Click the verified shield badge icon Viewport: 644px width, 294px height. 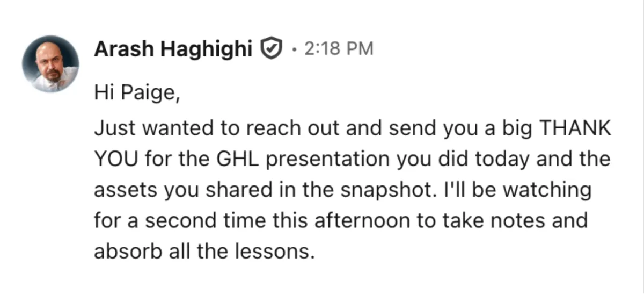point(272,49)
